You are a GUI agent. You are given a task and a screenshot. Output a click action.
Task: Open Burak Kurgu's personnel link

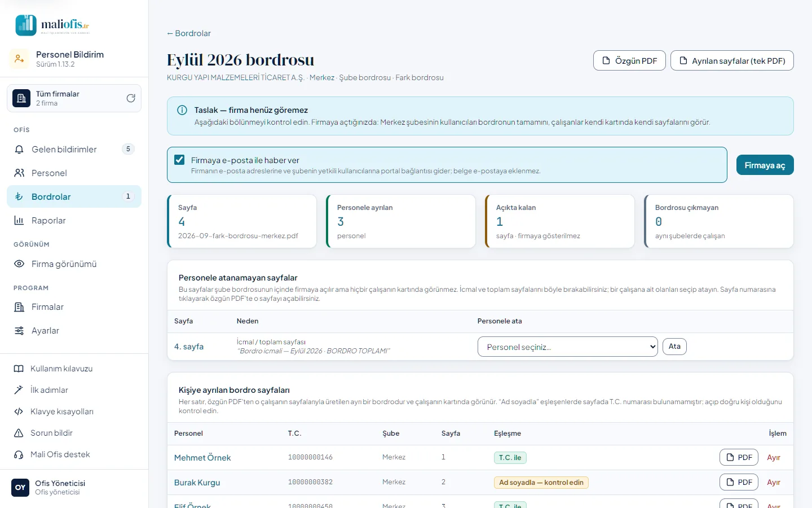coord(197,483)
